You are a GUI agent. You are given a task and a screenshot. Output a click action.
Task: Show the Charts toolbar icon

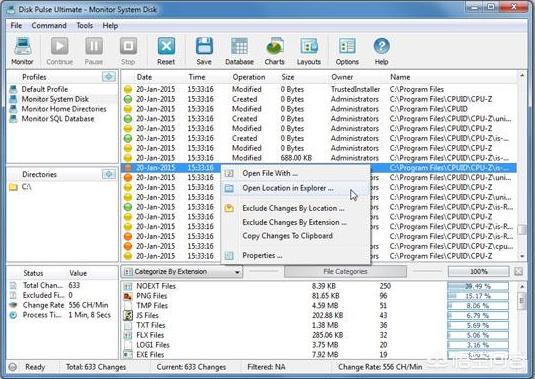tap(275, 51)
